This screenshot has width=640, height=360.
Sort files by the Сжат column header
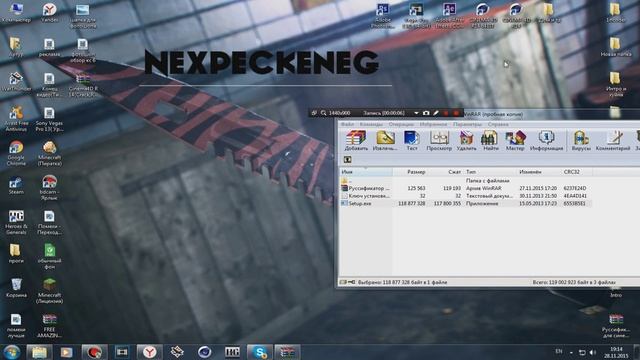point(446,172)
